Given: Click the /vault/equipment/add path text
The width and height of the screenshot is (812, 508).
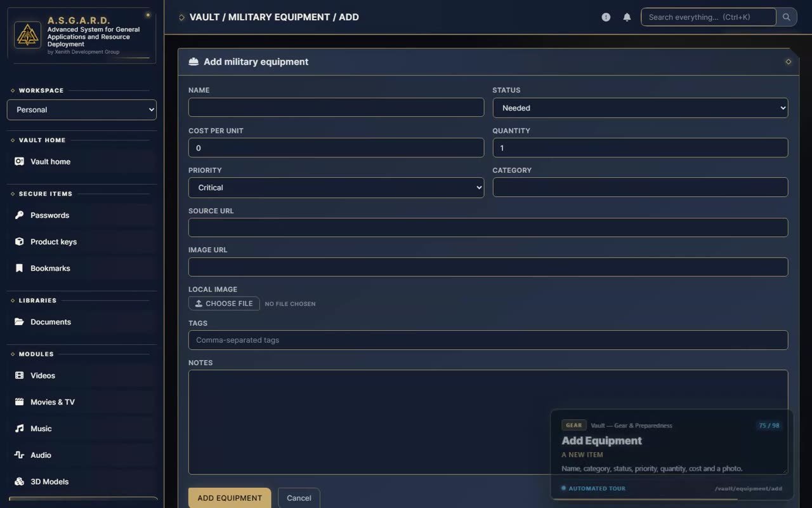Looking at the screenshot, I should click(x=749, y=488).
